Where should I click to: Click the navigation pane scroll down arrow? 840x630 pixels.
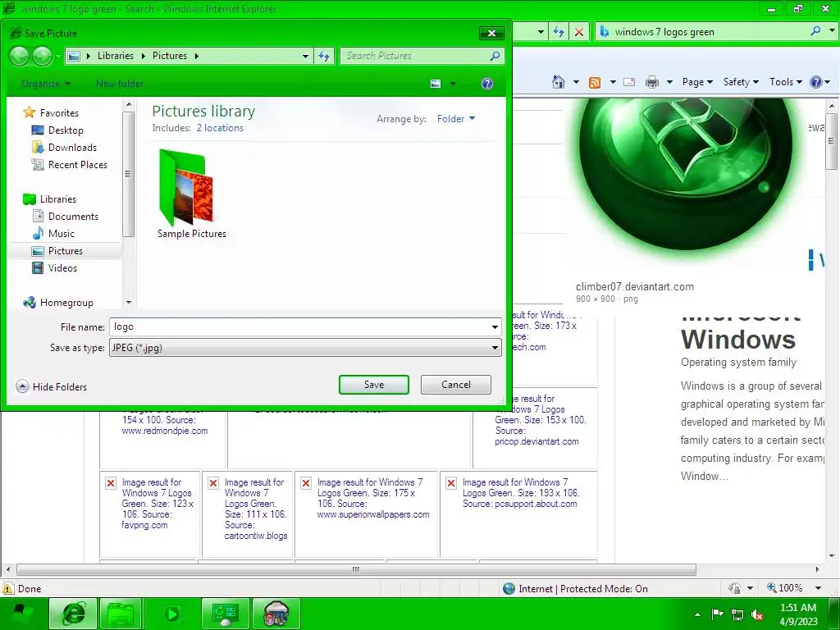point(129,303)
